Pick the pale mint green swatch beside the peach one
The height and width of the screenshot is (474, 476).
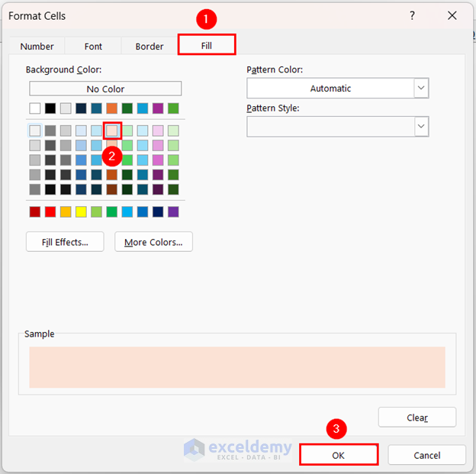click(x=127, y=131)
